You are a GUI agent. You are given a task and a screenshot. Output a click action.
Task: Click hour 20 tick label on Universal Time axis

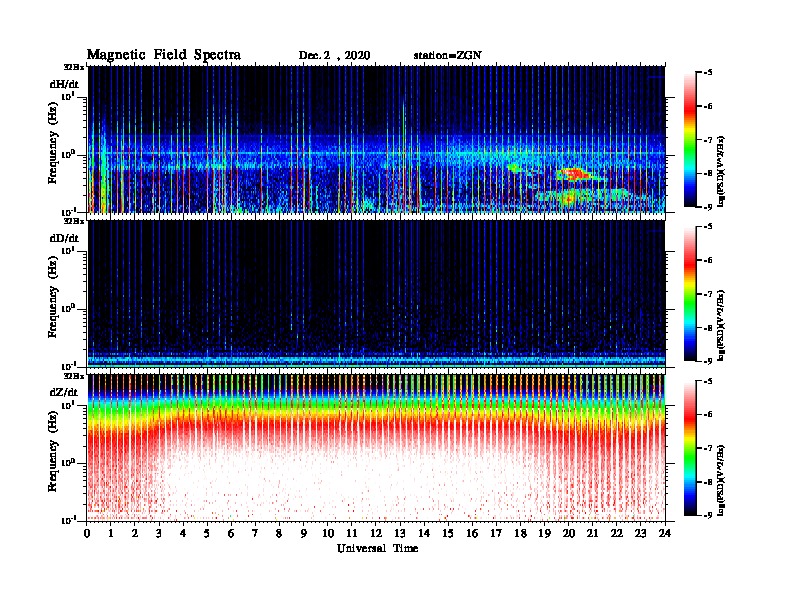569,533
